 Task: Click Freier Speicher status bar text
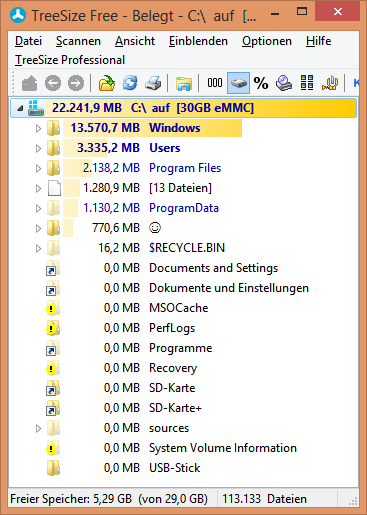coord(109,499)
